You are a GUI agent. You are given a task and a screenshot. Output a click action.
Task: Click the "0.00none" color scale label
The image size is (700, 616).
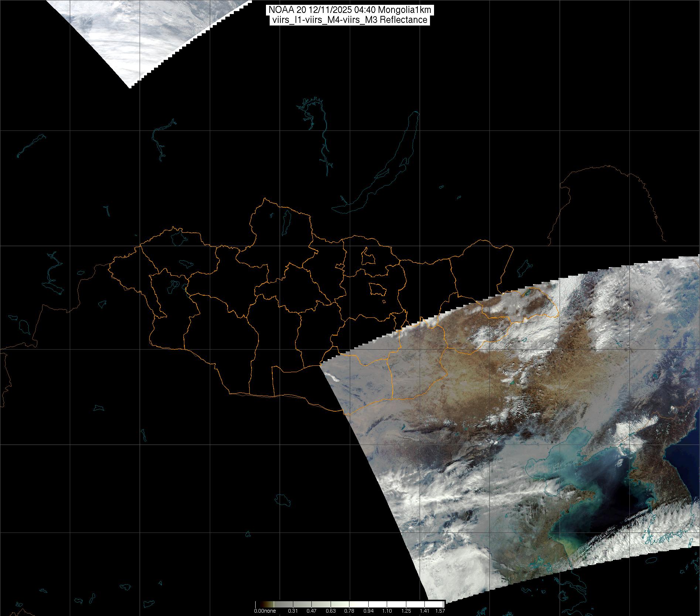click(265, 611)
